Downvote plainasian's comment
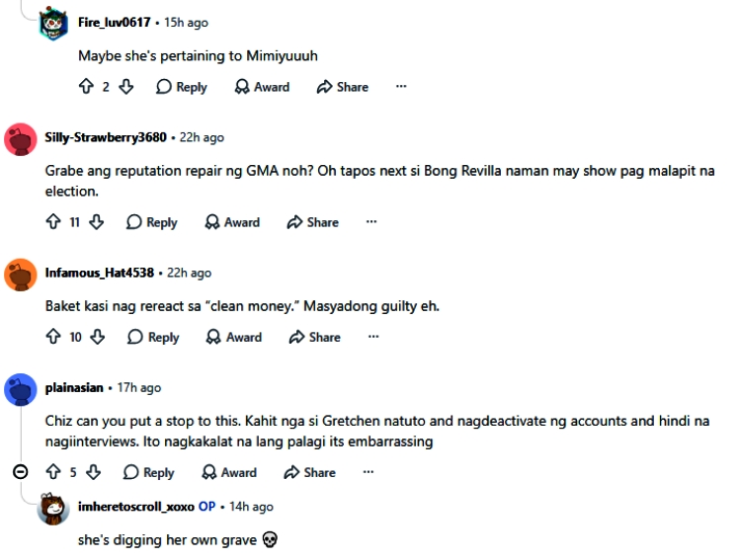 (x=94, y=472)
